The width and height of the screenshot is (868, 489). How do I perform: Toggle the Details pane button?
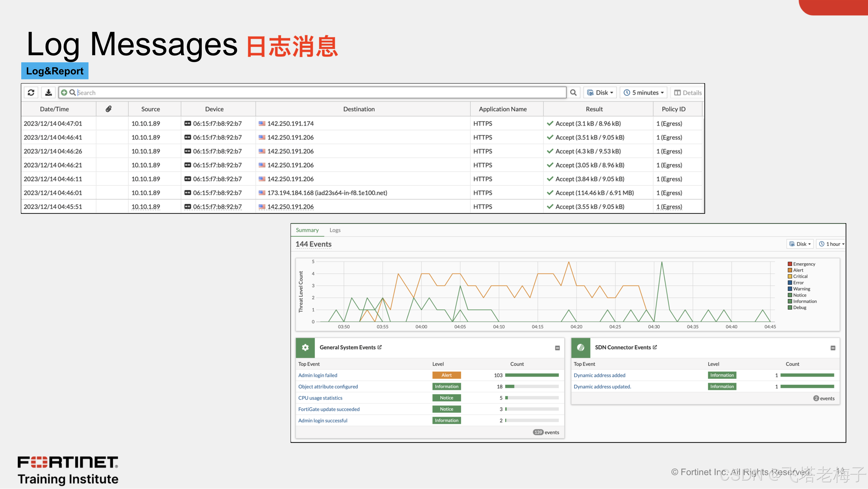[x=688, y=92]
